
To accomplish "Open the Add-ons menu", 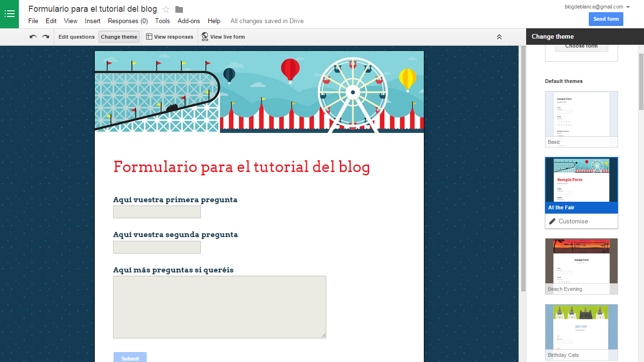I will tap(189, 21).
